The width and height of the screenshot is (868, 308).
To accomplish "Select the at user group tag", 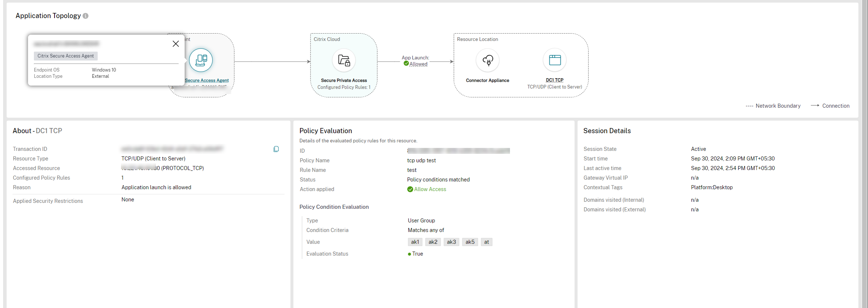I will point(486,242).
